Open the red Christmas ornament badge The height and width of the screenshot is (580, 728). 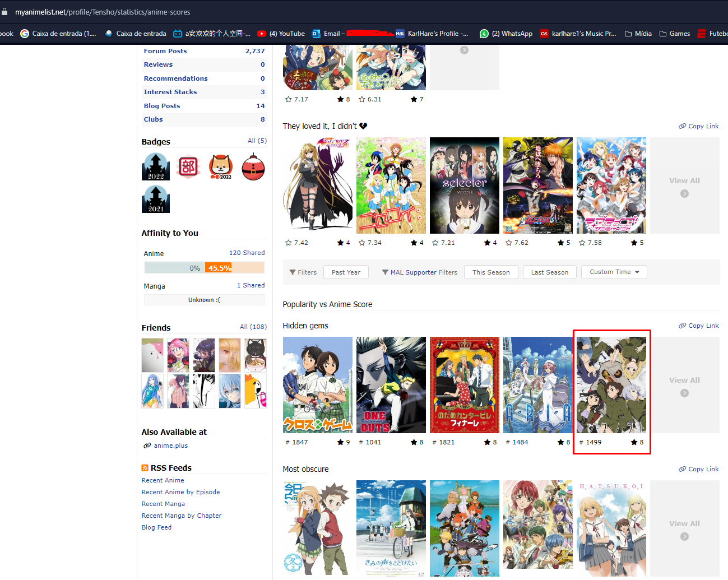point(253,166)
